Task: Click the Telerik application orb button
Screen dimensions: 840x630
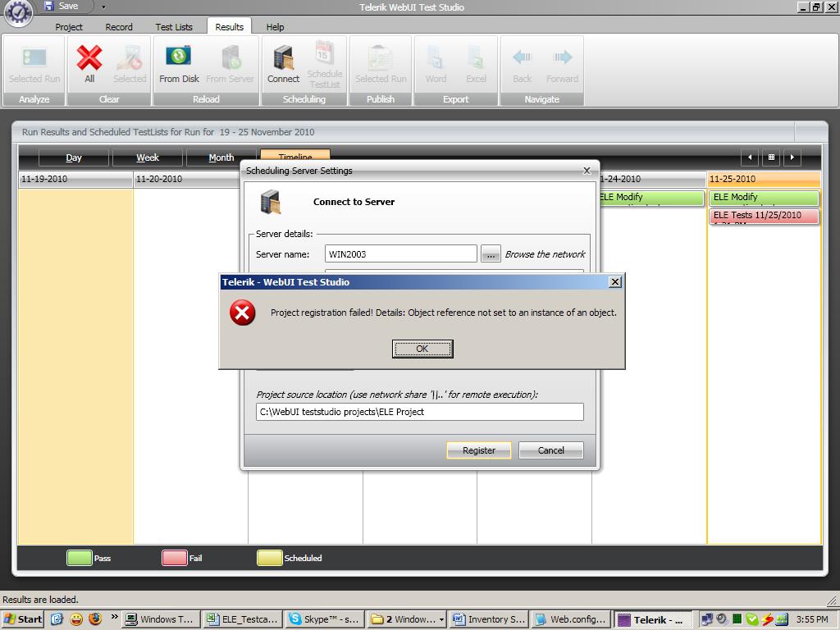Action: pos(18,13)
